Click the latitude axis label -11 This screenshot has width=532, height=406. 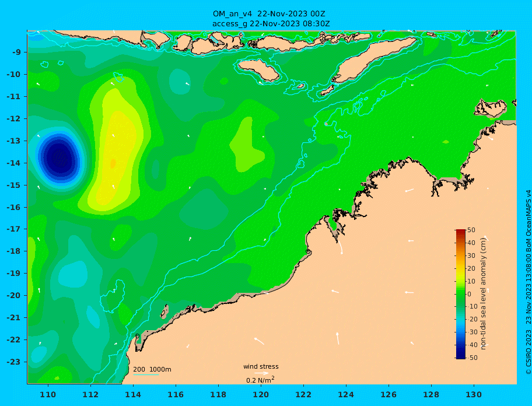pos(14,97)
